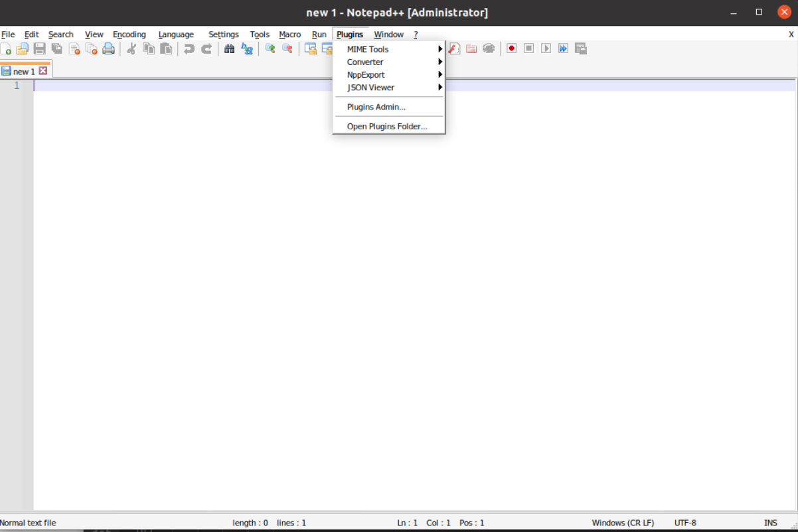
Task: Open the Find dialog via the binoculars icon
Action: tap(228, 48)
